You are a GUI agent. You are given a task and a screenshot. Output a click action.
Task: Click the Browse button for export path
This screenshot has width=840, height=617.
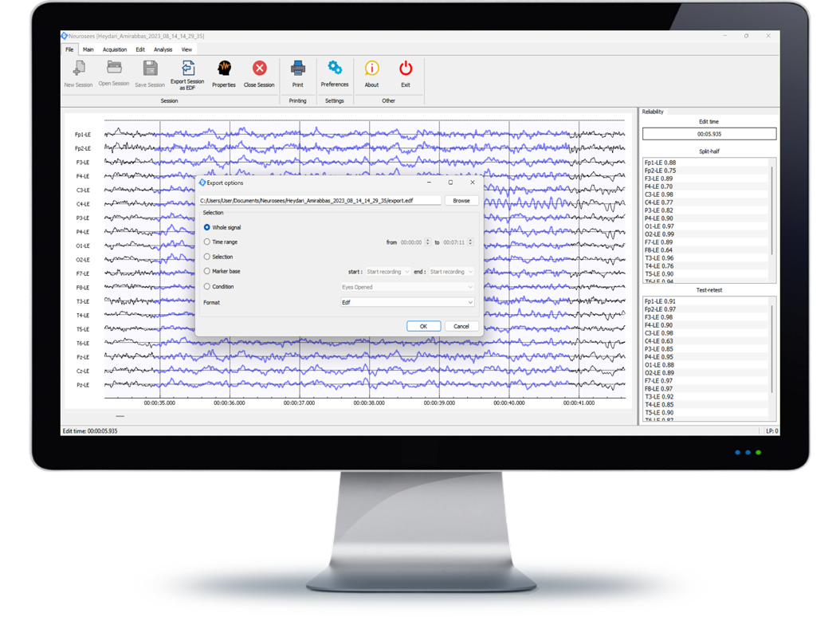pyautogui.click(x=461, y=200)
